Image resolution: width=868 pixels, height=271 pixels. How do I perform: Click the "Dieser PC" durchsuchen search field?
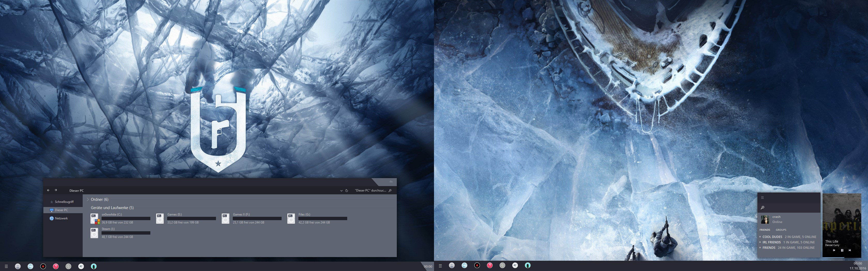point(371,190)
